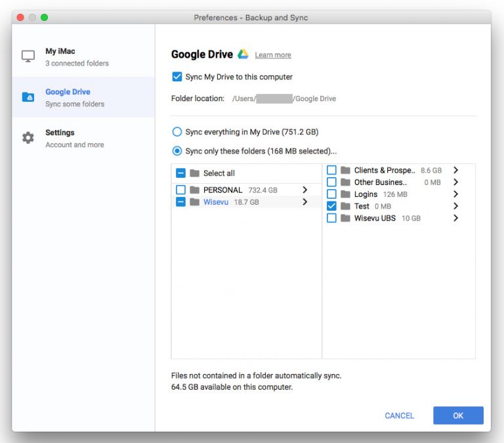Click the 126 MB size value
This screenshot has height=443, width=504.
click(x=395, y=194)
